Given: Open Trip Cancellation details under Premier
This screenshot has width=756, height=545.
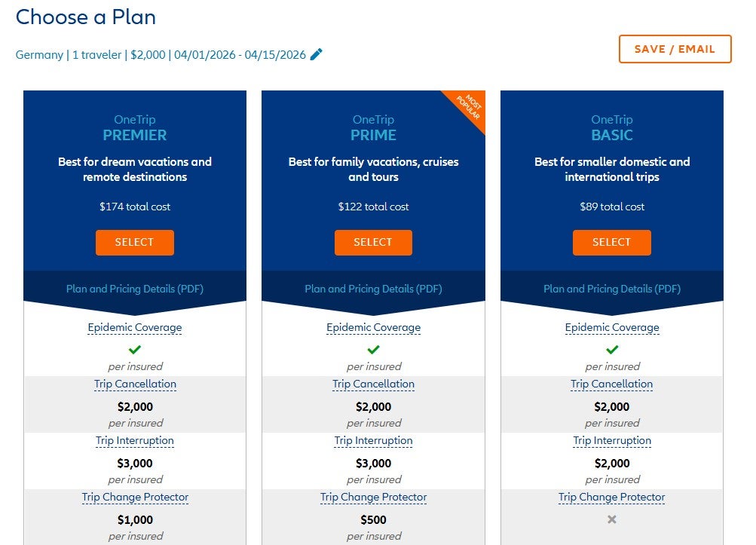Looking at the screenshot, I should [135, 384].
